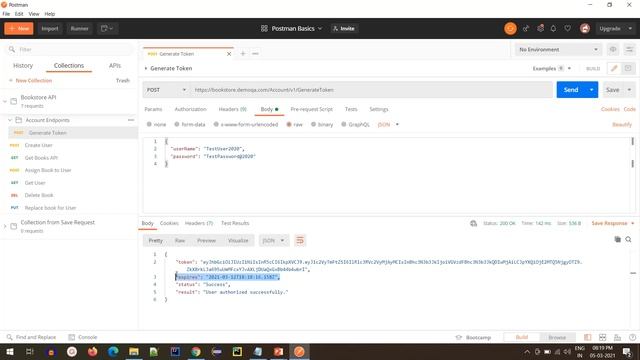Switch to the APIs sidebar tab

click(x=115, y=65)
